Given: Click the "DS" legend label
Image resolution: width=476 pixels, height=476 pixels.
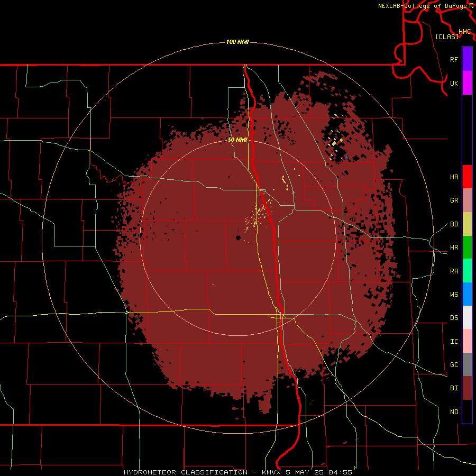Looking at the screenshot, I should (x=454, y=318).
